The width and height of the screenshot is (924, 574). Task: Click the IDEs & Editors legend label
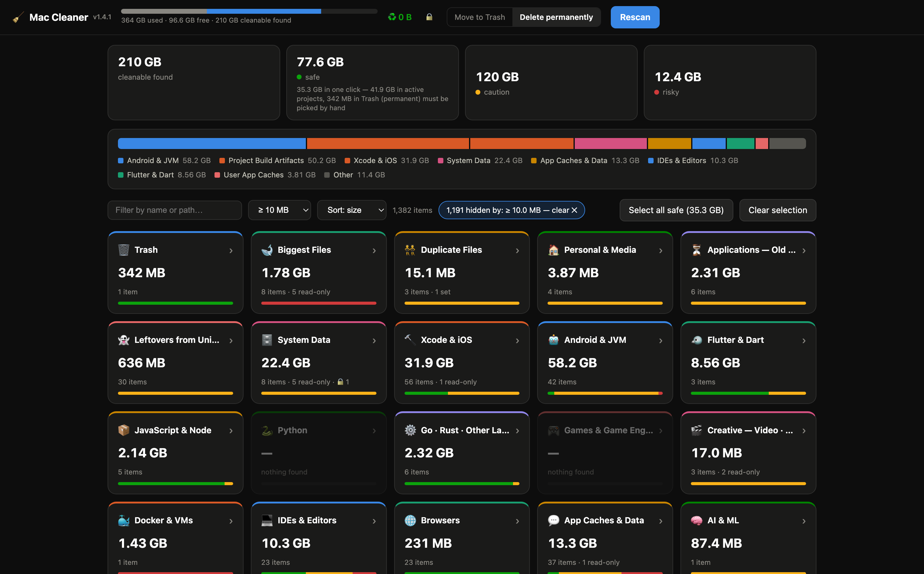click(x=681, y=161)
